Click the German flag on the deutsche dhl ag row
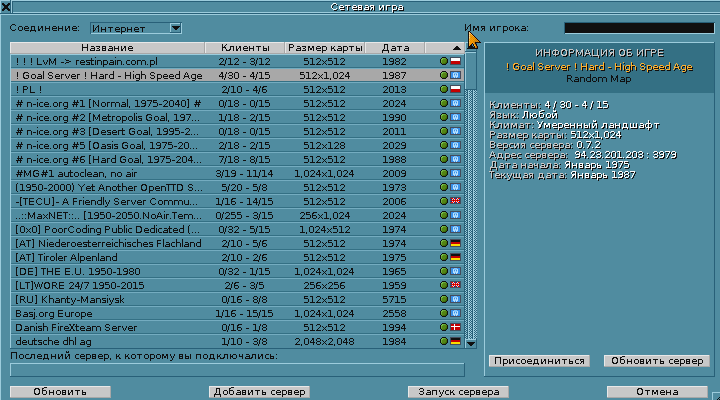This screenshot has width=720, height=400. (x=455, y=341)
